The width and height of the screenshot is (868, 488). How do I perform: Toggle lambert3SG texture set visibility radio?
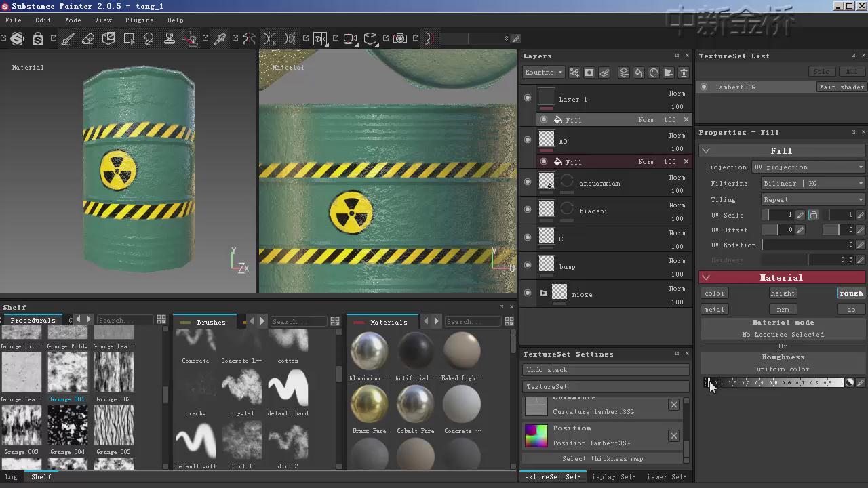click(x=704, y=87)
